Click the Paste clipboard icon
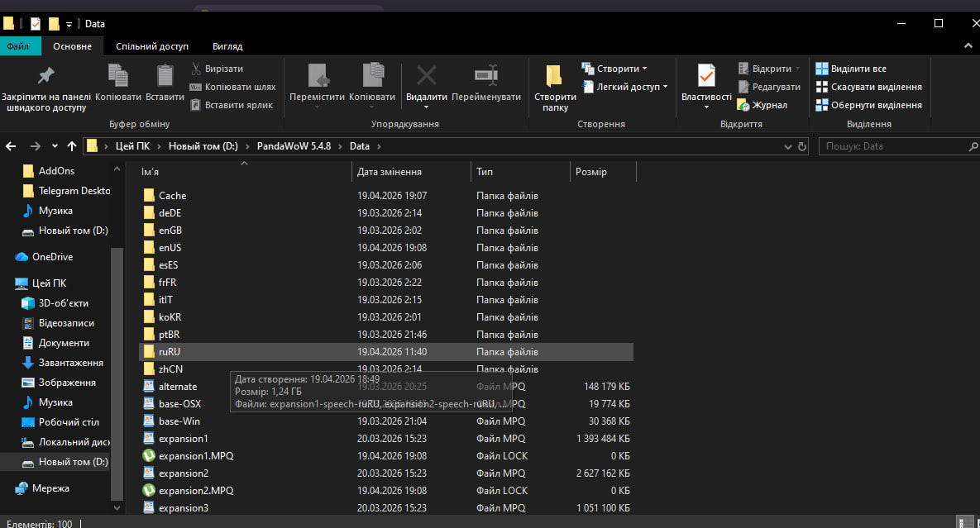Image resolution: width=980 pixels, height=528 pixels. pos(165,77)
